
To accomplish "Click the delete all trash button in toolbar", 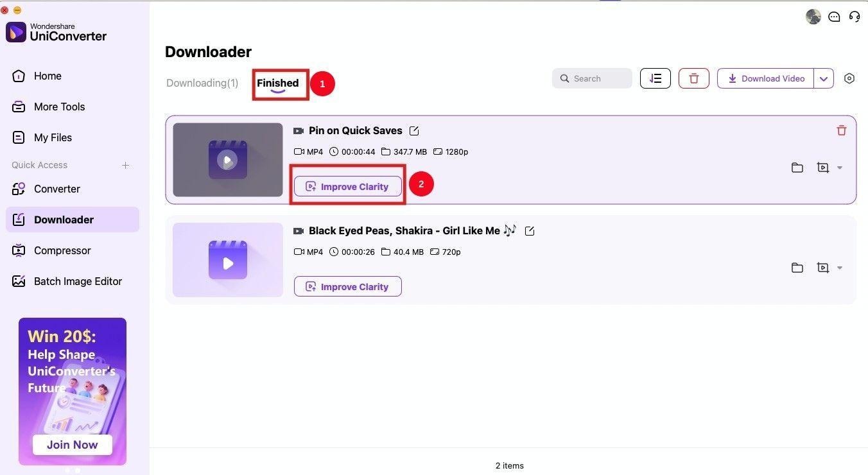I will click(694, 78).
